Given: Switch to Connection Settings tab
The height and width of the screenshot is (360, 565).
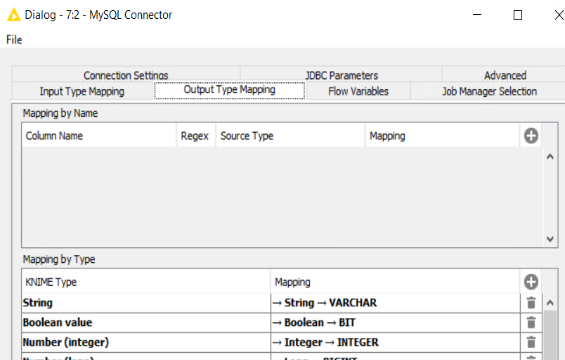Looking at the screenshot, I should pos(126,75).
